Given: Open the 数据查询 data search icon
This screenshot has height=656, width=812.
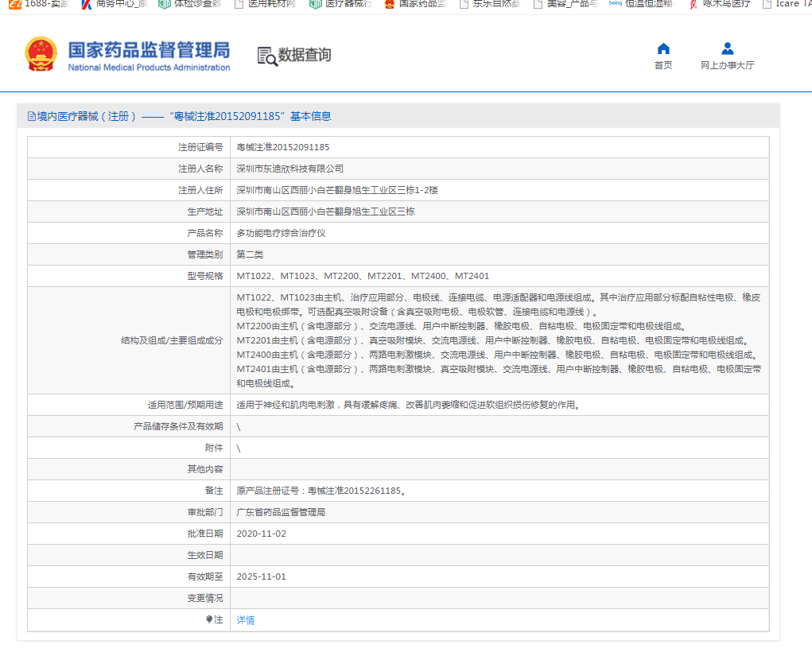Looking at the screenshot, I should pos(267,56).
